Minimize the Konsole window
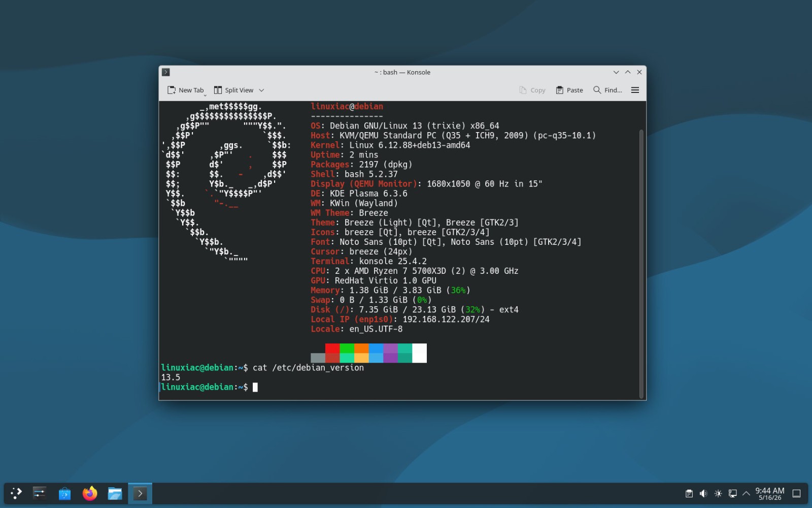The image size is (812, 508). pyautogui.click(x=616, y=72)
